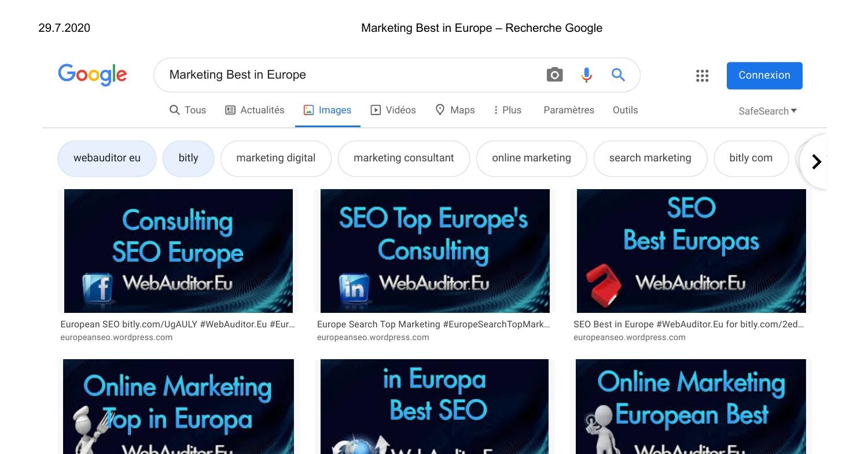
Task: Click the Vidéos play icon
Action: (x=378, y=110)
